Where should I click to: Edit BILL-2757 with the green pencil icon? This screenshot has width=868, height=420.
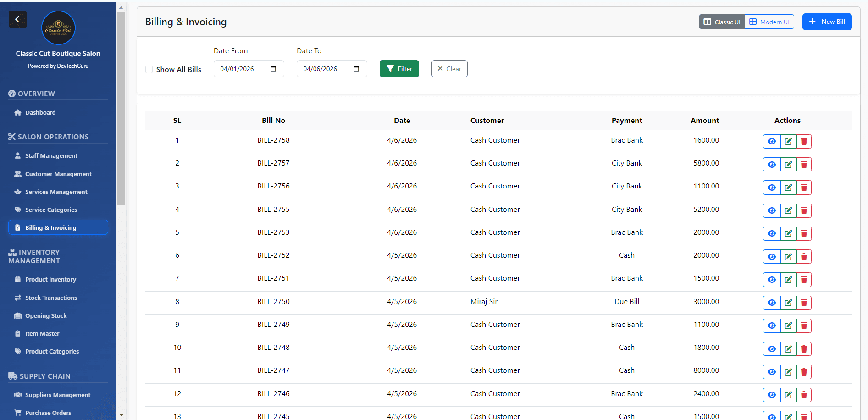[788, 164]
